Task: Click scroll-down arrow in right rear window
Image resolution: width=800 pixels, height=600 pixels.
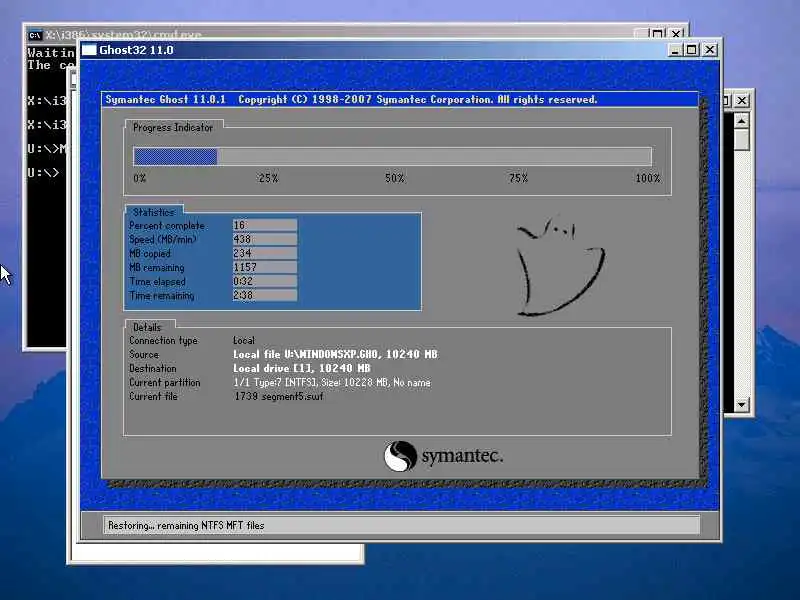Action: point(741,405)
